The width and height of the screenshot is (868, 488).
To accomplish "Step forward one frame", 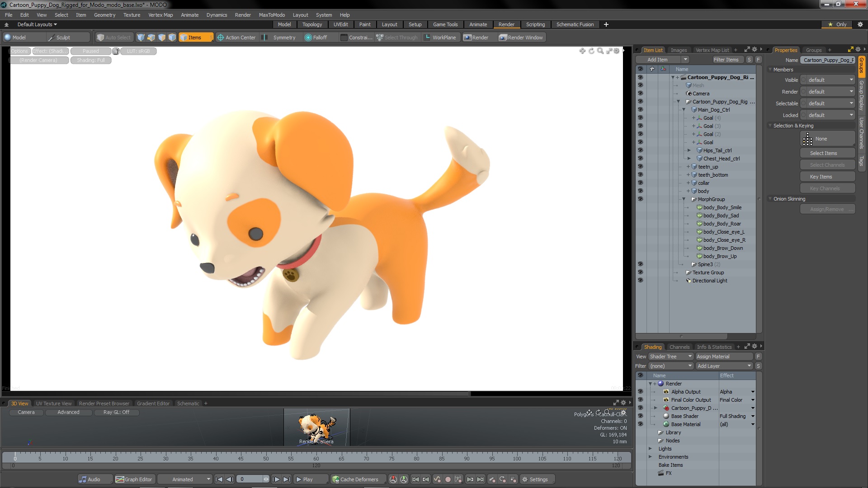I will 276,479.
